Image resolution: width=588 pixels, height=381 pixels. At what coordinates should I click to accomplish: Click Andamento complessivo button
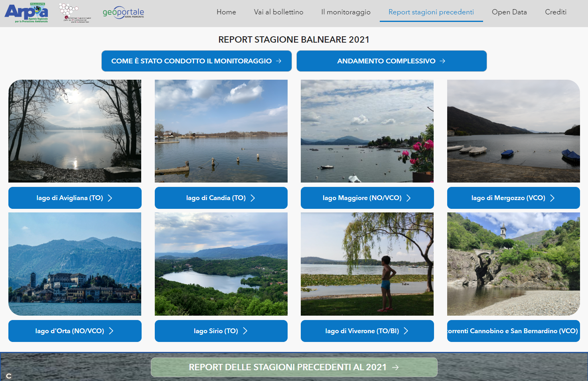(391, 61)
